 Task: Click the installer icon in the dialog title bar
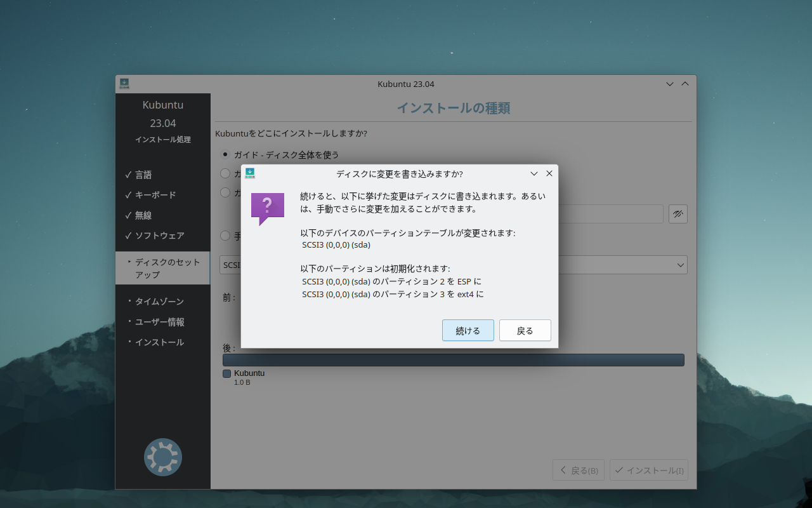(250, 173)
